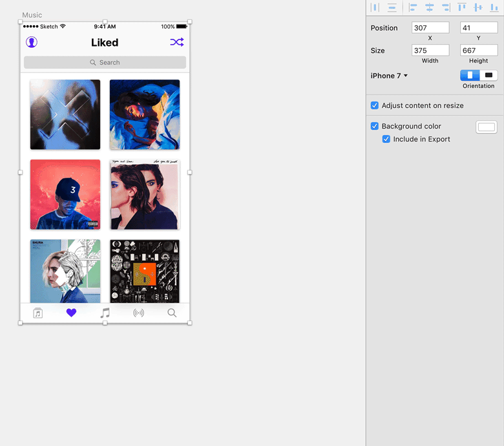The image size is (504, 446).
Task: Click the align bottom edges icon
Action: coord(494,7)
